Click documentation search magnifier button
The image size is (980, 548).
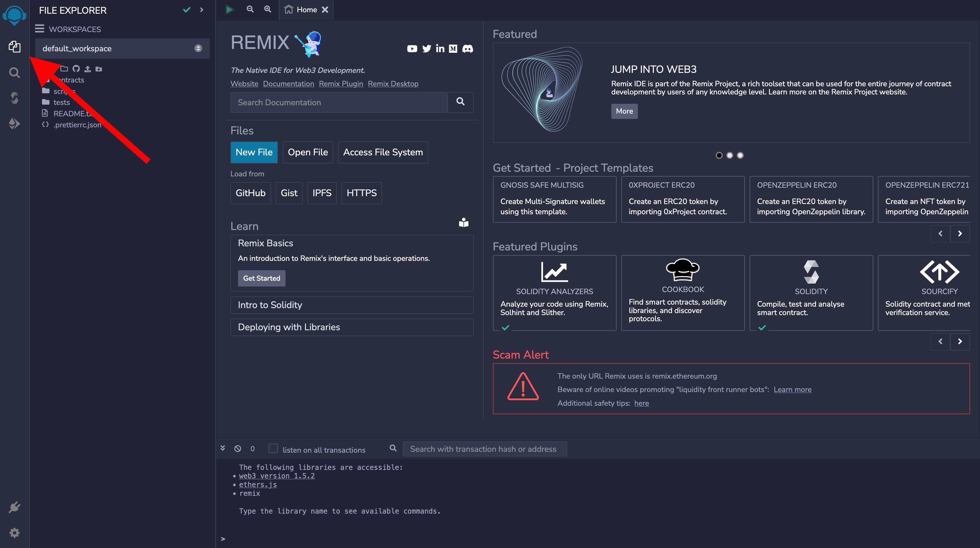(460, 102)
